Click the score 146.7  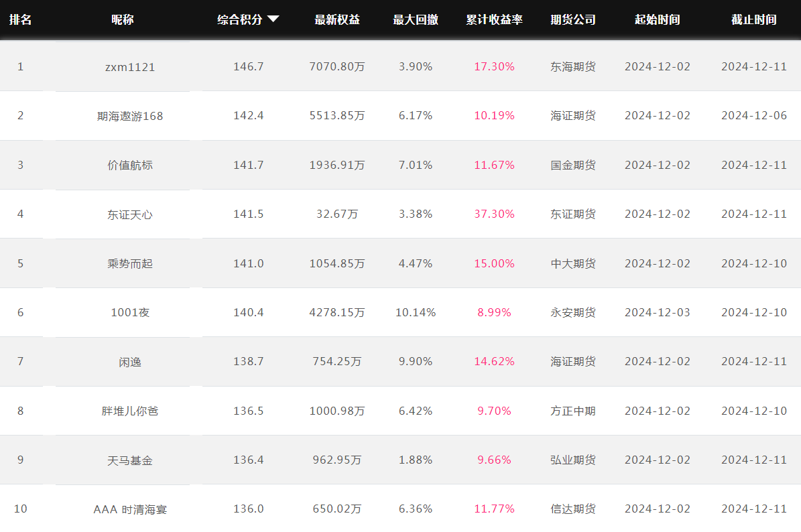(248, 66)
